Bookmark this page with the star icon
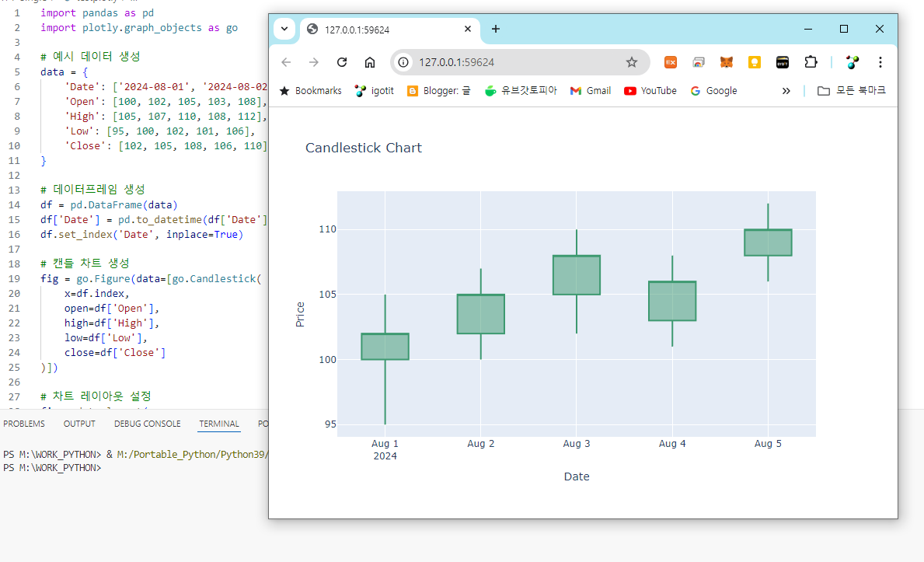The height and width of the screenshot is (562, 924). coord(632,62)
